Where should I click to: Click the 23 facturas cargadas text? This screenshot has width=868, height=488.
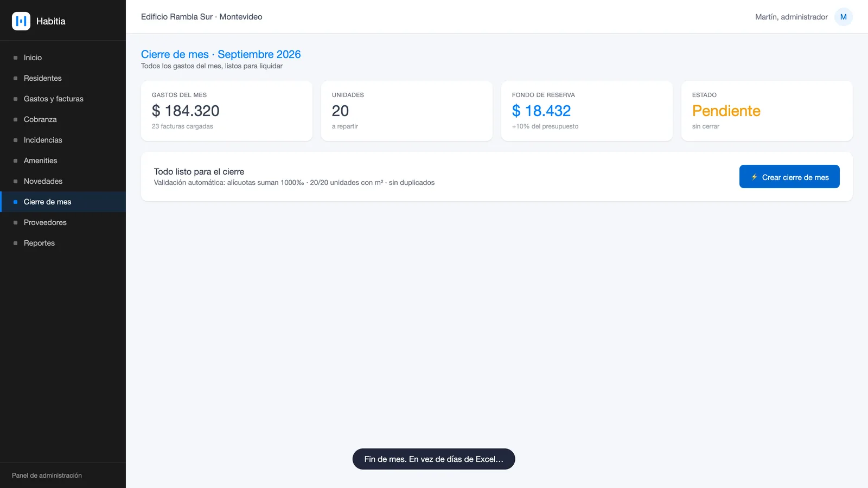[x=182, y=126]
